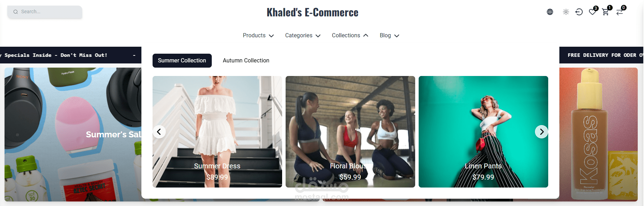Switch to Autumn Collection tab
Image resolution: width=644 pixels, height=206 pixels.
point(246,61)
